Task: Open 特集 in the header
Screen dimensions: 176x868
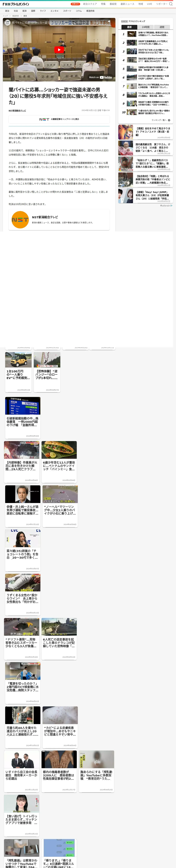Action: (x=103, y=4)
